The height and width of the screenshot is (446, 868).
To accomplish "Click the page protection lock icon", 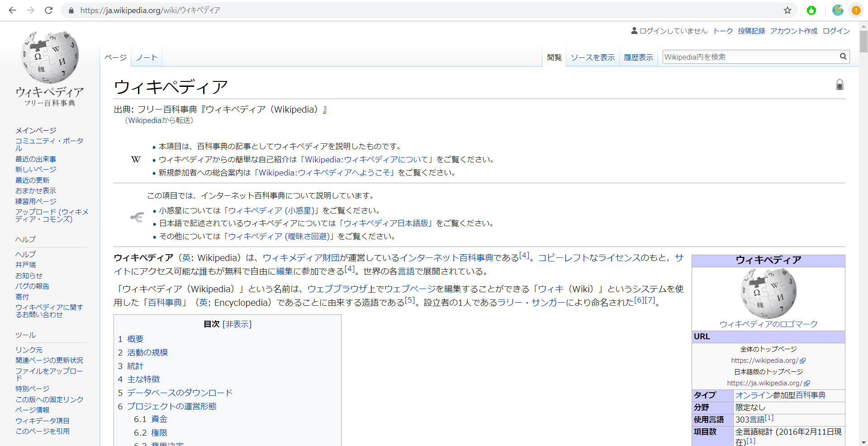I will [840, 85].
